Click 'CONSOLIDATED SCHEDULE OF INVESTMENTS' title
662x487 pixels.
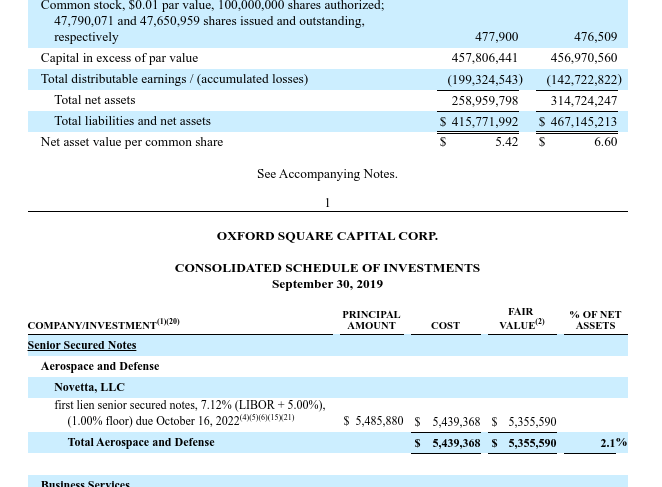[x=327, y=268]
